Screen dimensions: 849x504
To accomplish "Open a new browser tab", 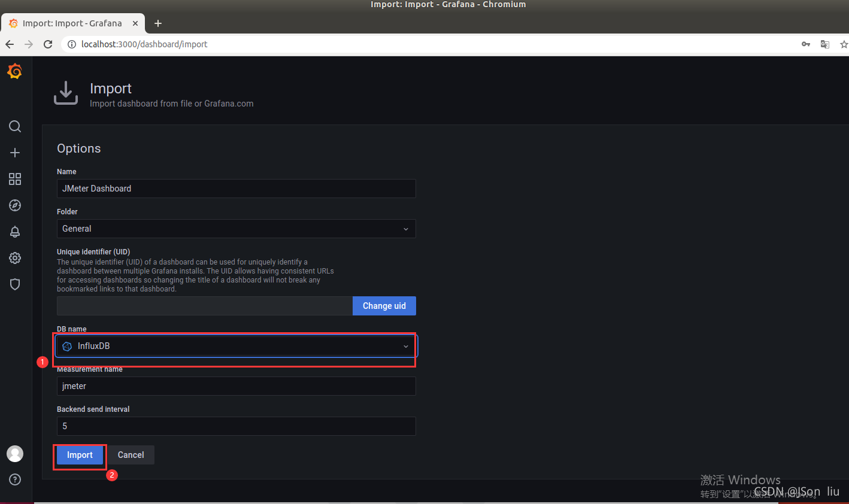I will tap(158, 23).
